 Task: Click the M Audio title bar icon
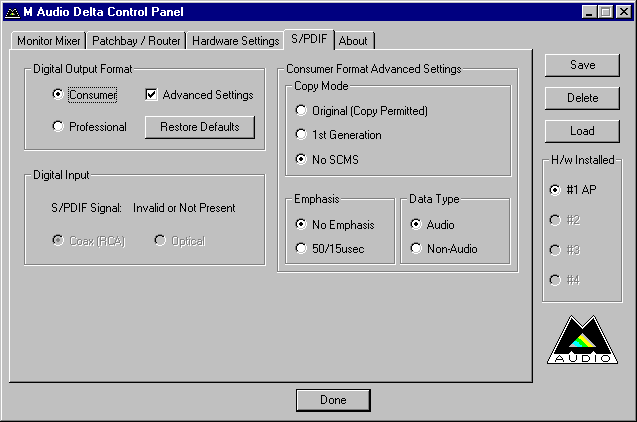(x=12, y=12)
